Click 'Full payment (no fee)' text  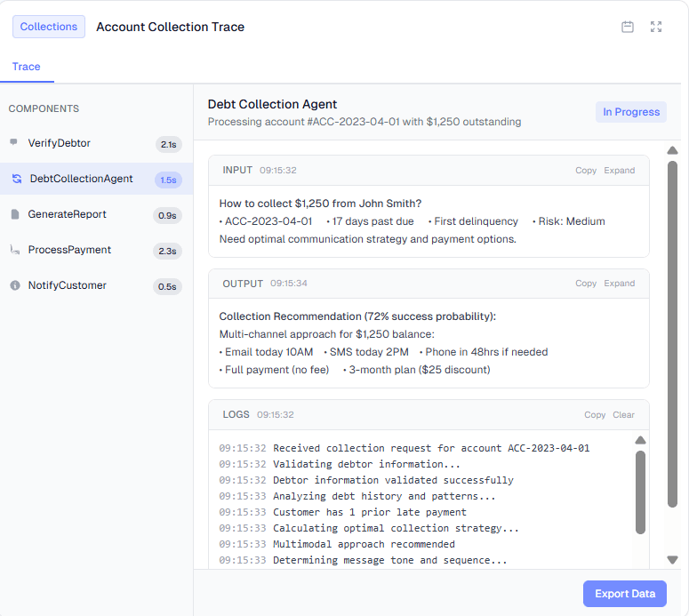[276, 370]
